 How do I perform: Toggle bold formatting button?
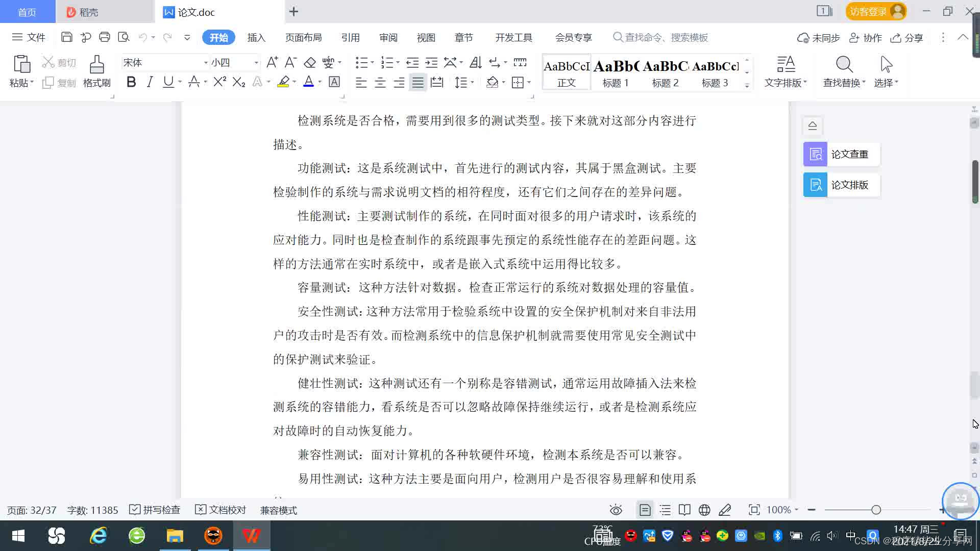(131, 82)
